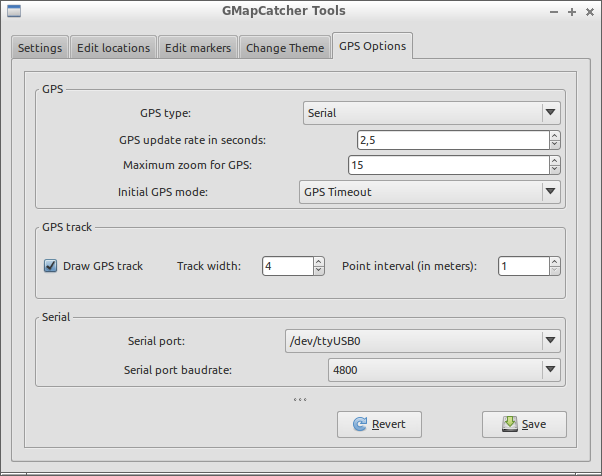Open the Edit locations tab
This screenshot has width=602, height=476.
(114, 48)
